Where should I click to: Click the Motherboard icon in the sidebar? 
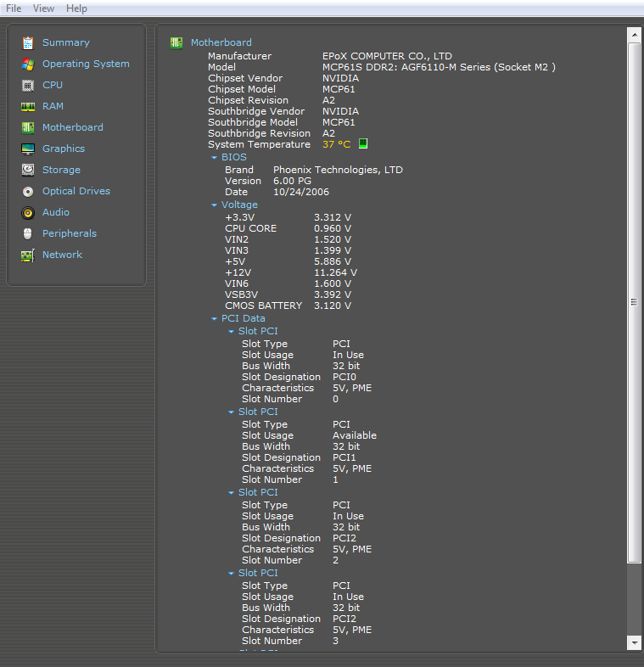28,127
